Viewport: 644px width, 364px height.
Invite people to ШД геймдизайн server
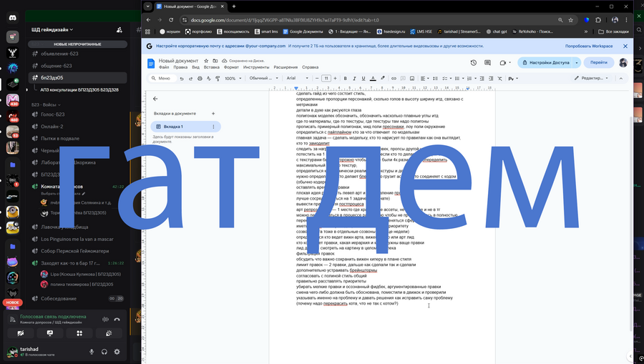[x=119, y=29]
